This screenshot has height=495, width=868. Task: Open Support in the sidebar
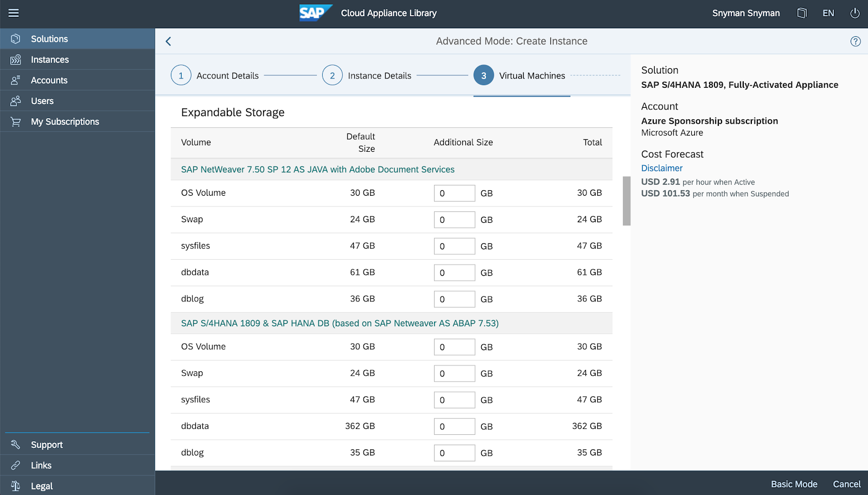pos(78,445)
